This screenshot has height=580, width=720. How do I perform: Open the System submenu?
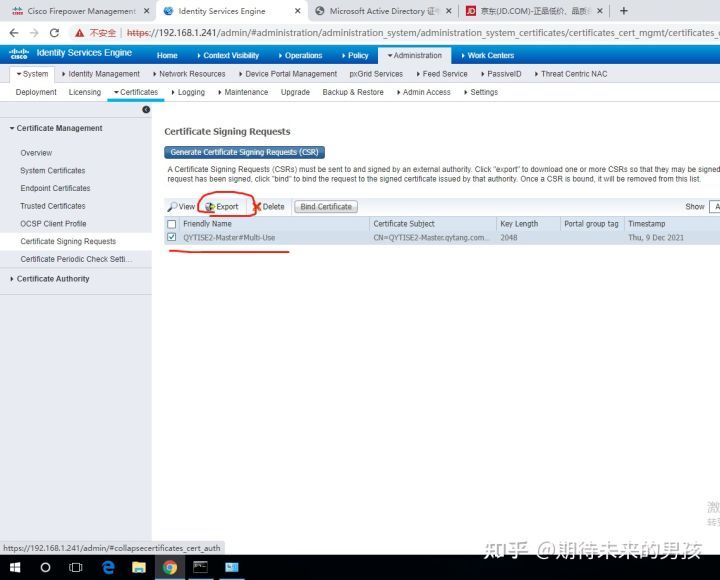pyautogui.click(x=32, y=74)
